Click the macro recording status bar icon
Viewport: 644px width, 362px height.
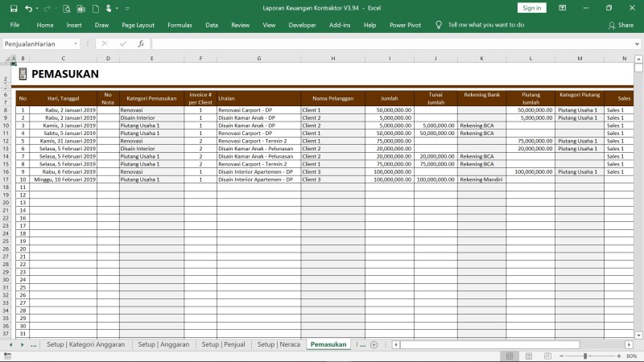click(x=7, y=356)
